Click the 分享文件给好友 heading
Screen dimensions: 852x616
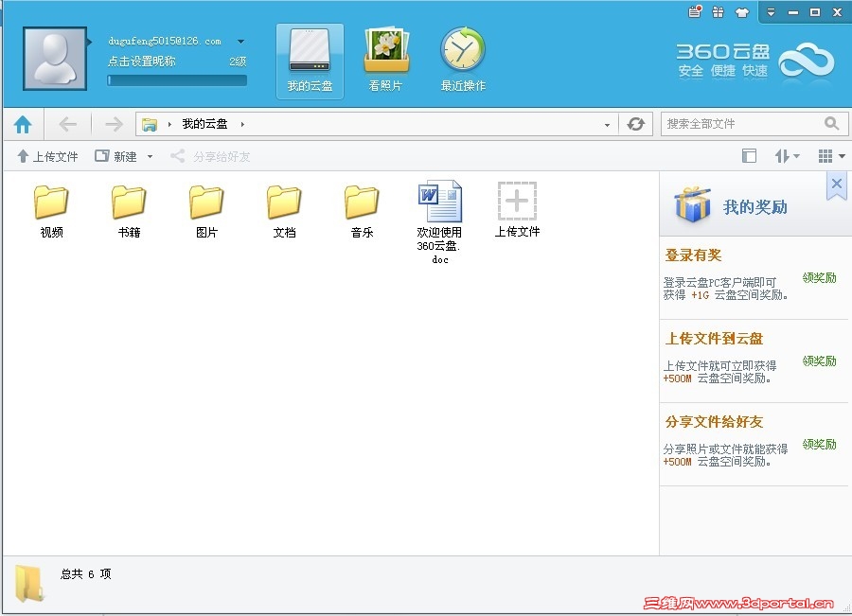pos(714,421)
